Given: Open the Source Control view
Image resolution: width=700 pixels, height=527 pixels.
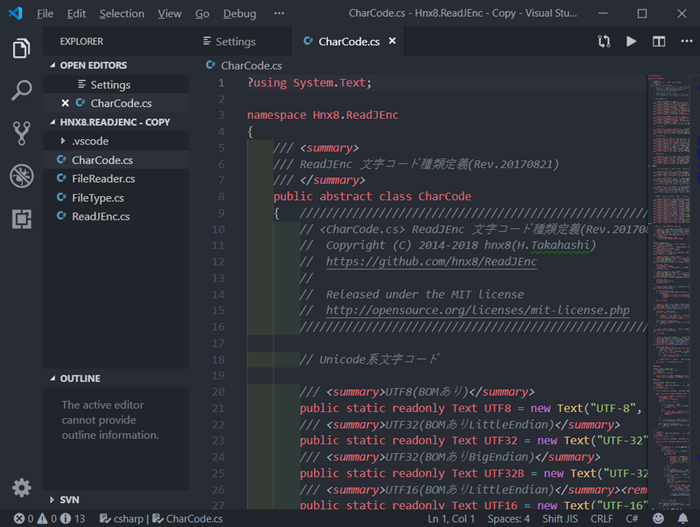Looking at the screenshot, I should pos(21,133).
